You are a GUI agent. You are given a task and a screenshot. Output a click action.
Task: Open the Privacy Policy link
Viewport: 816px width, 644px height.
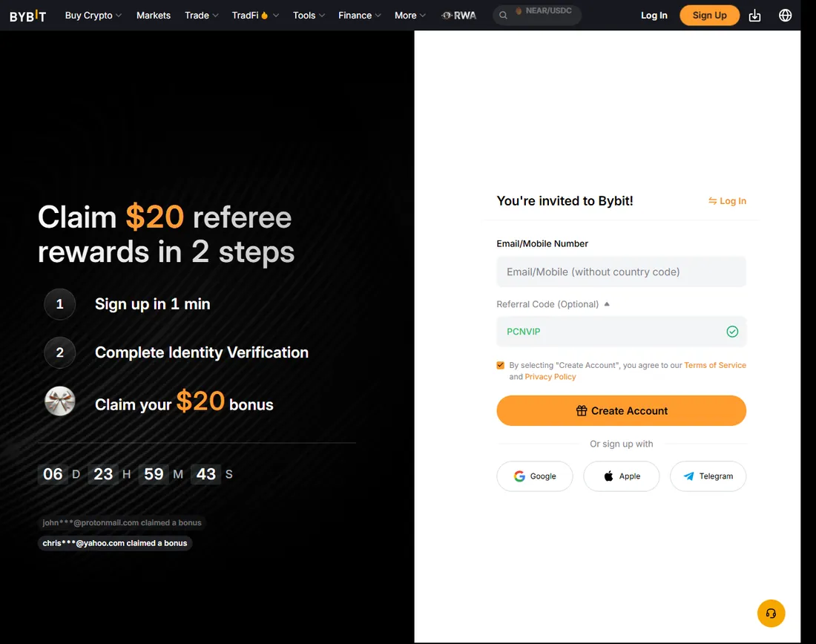pyautogui.click(x=550, y=377)
